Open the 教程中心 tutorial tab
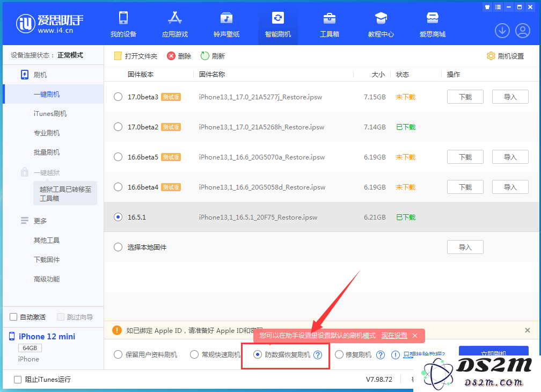Viewport: 541px width, 392px height. pos(381,24)
